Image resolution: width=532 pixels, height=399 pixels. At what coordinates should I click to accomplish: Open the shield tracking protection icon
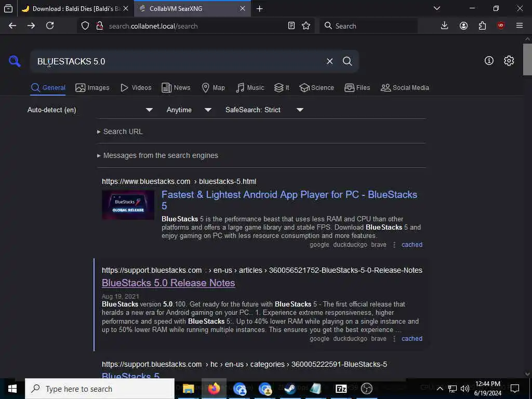click(x=85, y=26)
